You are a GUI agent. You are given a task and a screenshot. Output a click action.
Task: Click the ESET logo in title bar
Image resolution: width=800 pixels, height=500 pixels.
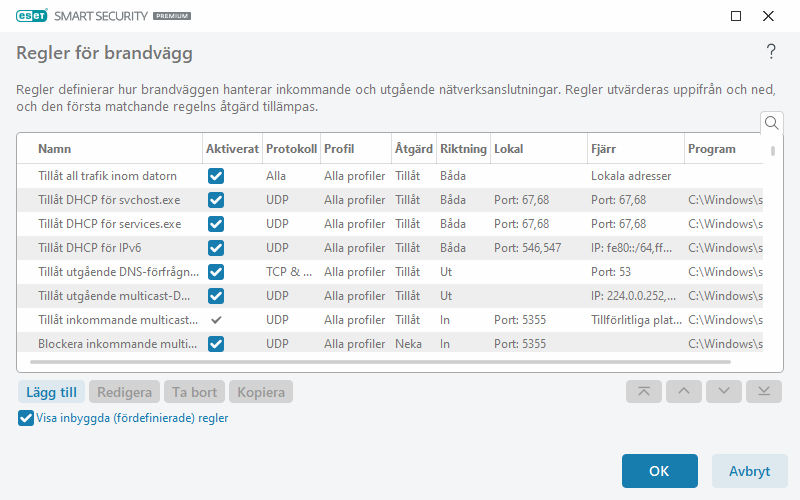point(32,16)
